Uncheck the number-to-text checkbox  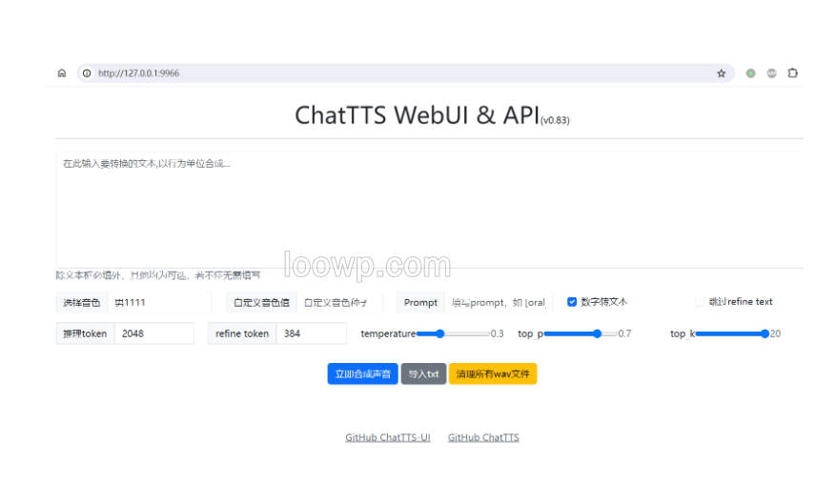572,302
